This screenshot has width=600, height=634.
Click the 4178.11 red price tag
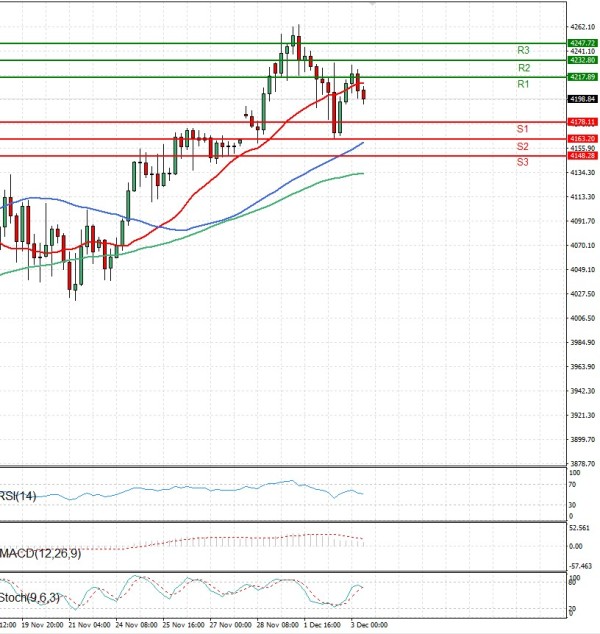tap(582, 121)
